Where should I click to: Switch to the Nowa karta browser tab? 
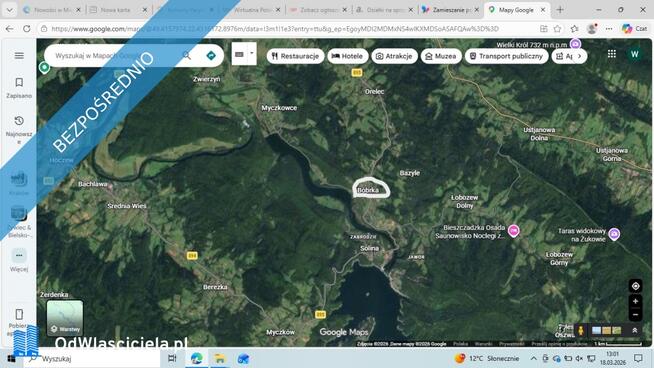pyautogui.click(x=118, y=10)
